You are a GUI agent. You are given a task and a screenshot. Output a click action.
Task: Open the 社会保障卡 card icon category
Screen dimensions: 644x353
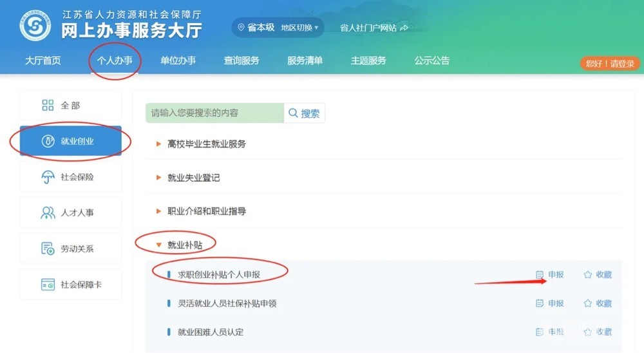[x=48, y=284]
